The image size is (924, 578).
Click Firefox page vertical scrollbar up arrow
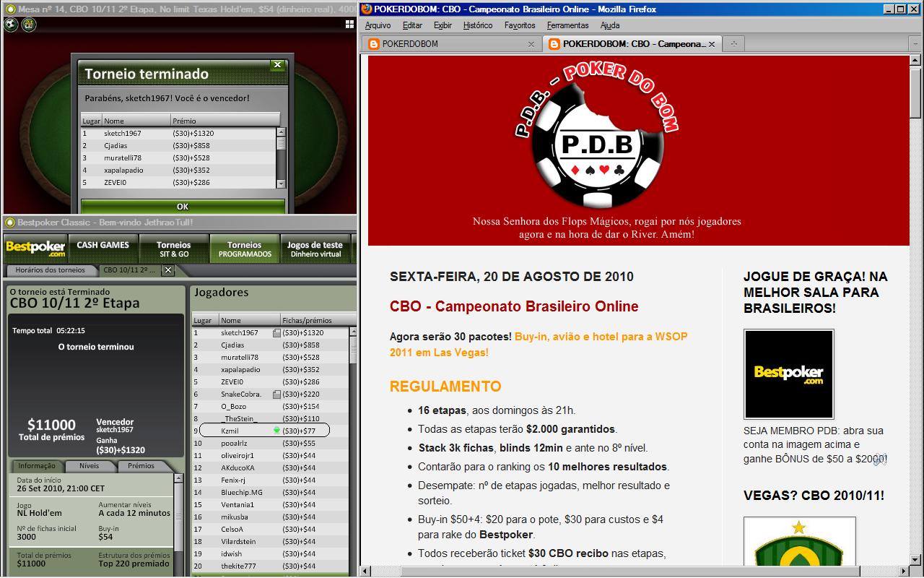(x=917, y=61)
